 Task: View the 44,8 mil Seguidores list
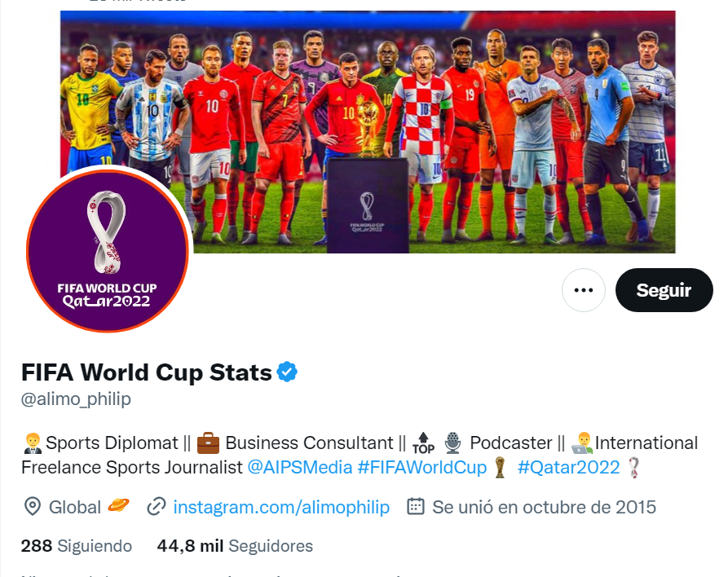235,546
